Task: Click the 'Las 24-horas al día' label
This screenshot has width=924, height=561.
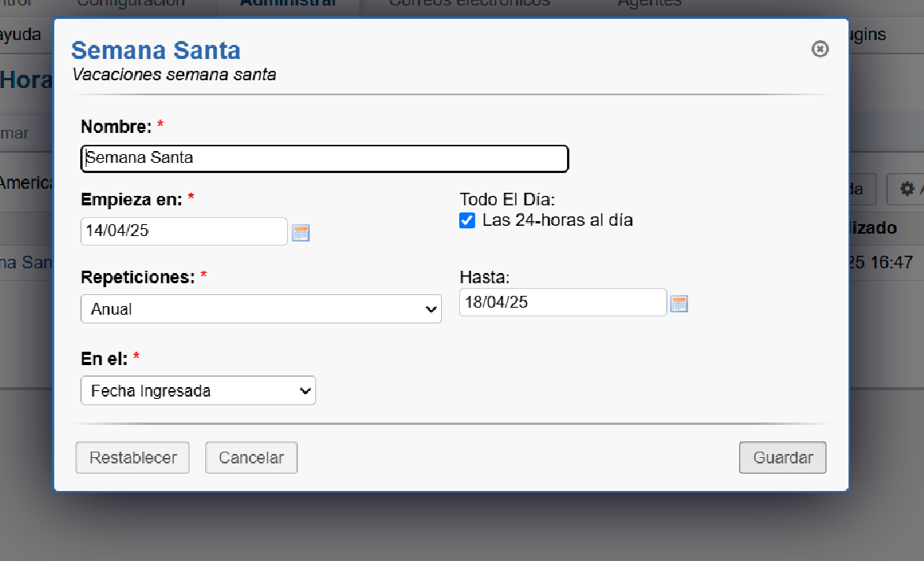Action: pos(557,220)
